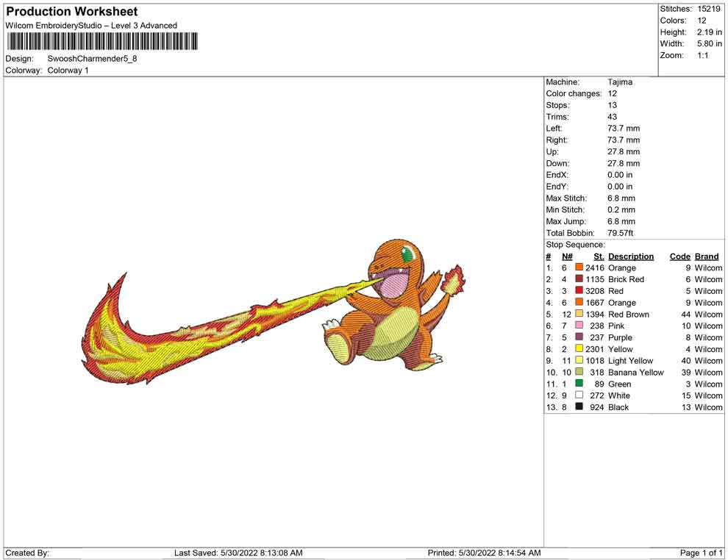This screenshot has width=728, height=560.
Task: Select the Banana Yellow color swatch
Action: point(579,372)
